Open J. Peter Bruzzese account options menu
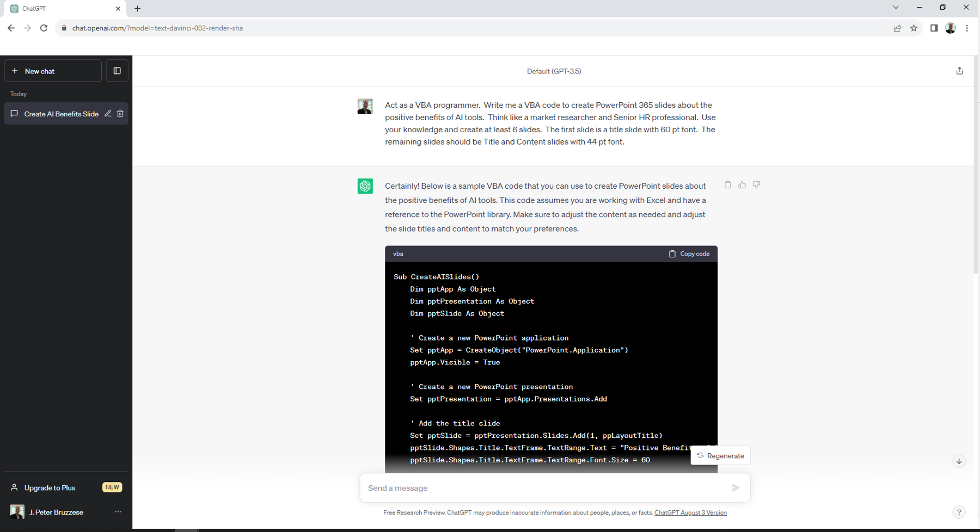 118,512
